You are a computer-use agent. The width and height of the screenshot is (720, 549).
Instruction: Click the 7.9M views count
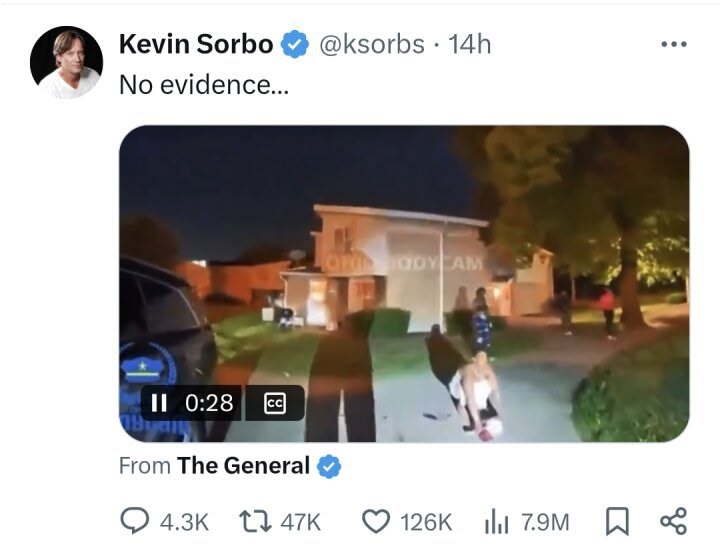click(x=545, y=522)
